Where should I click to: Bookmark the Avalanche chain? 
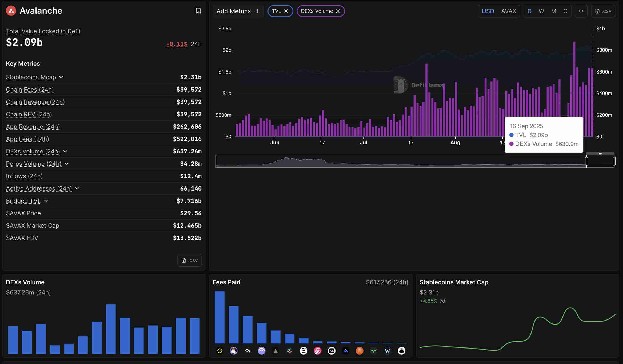point(198,11)
